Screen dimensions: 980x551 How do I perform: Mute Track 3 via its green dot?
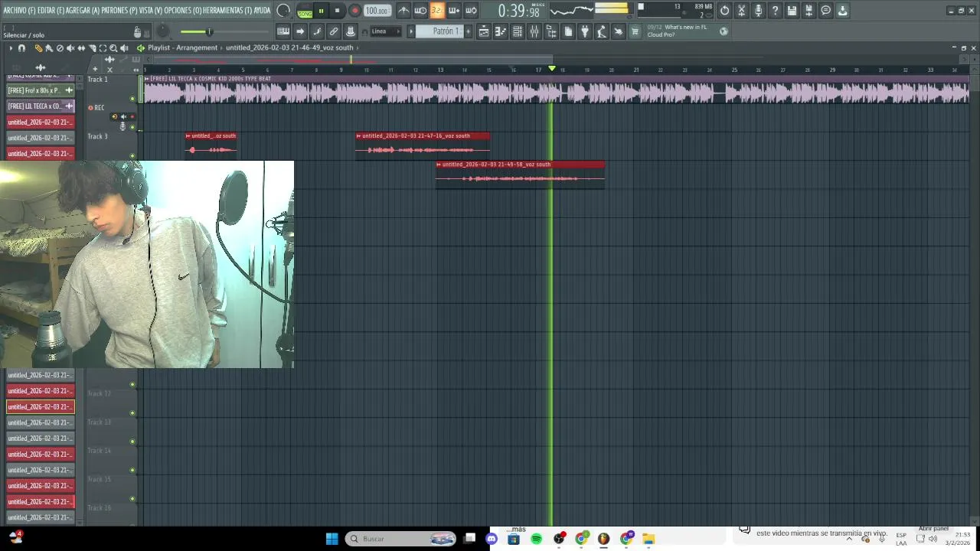[x=132, y=155]
